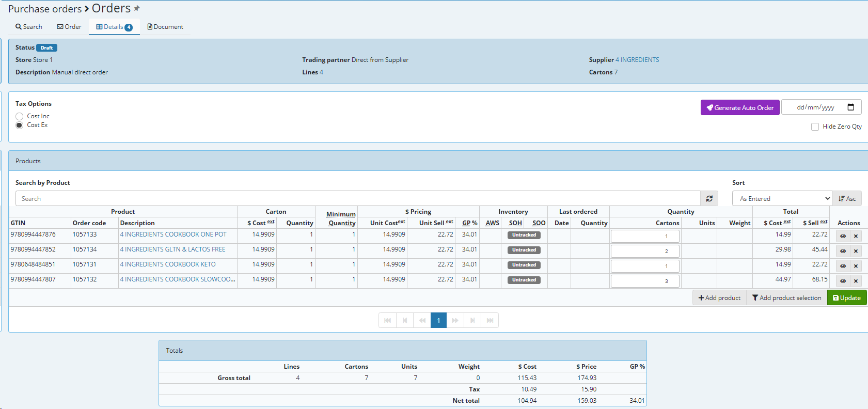
Task: Select the Details tab
Action: [x=114, y=27]
